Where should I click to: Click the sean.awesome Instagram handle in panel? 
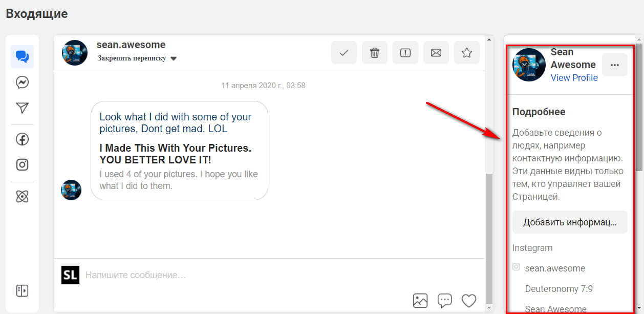coord(555,268)
